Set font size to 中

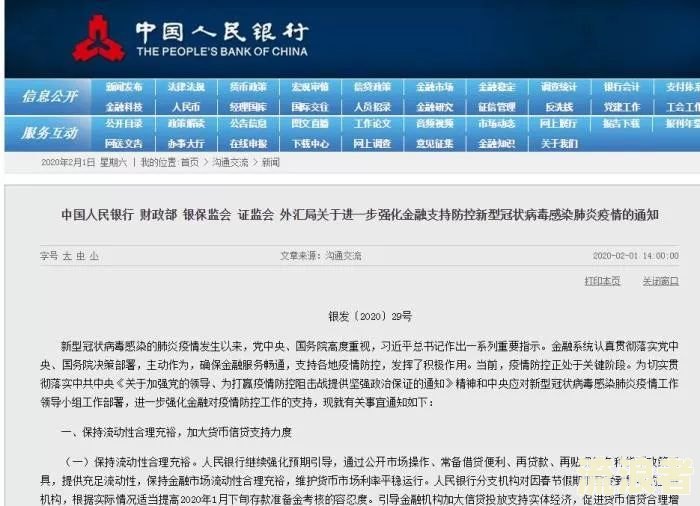click(x=80, y=256)
